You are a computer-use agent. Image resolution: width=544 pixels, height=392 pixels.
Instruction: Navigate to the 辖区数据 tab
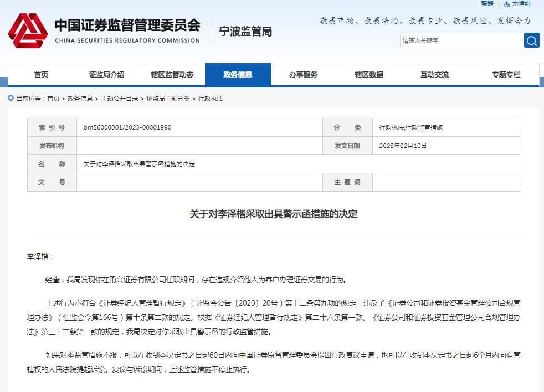click(368, 75)
